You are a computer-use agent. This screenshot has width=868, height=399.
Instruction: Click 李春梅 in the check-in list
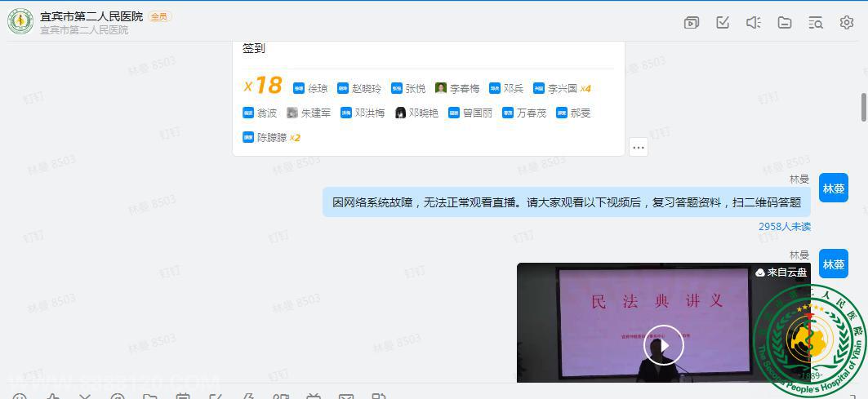458,88
